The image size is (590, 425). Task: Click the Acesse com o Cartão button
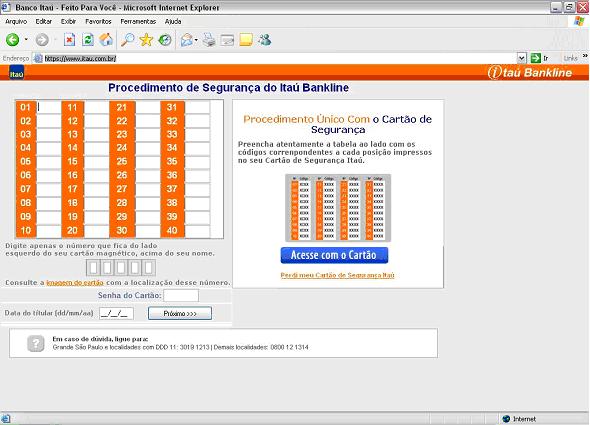(334, 255)
